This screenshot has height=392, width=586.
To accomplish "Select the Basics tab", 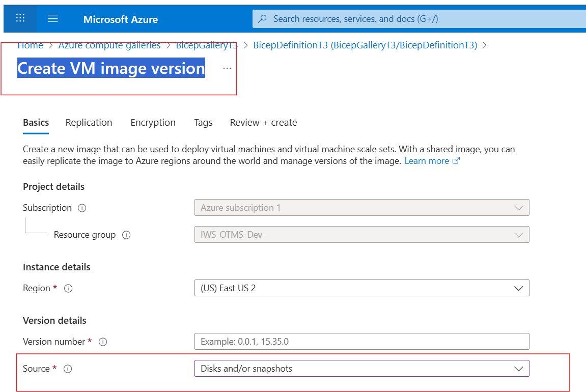I will click(36, 123).
